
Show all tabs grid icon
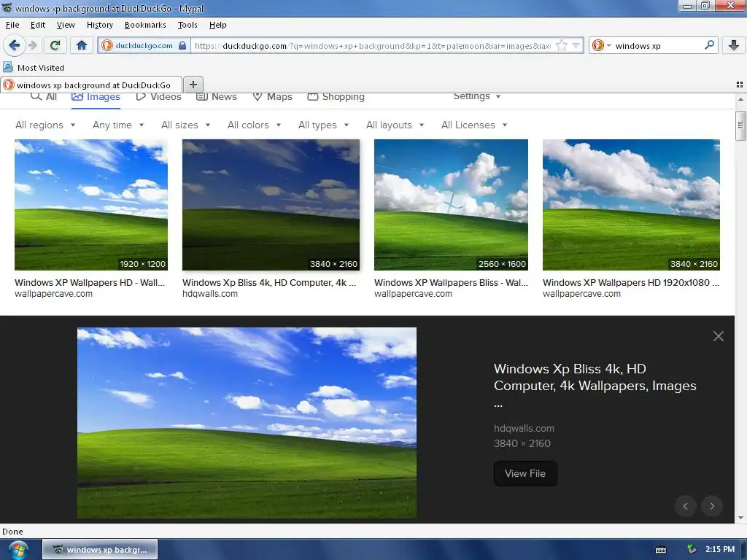(740, 85)
